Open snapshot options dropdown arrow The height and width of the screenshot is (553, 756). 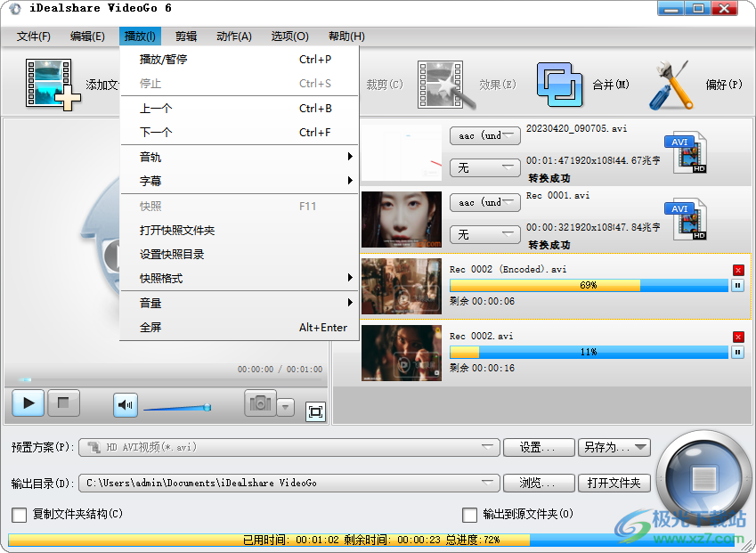pos(286,407)
